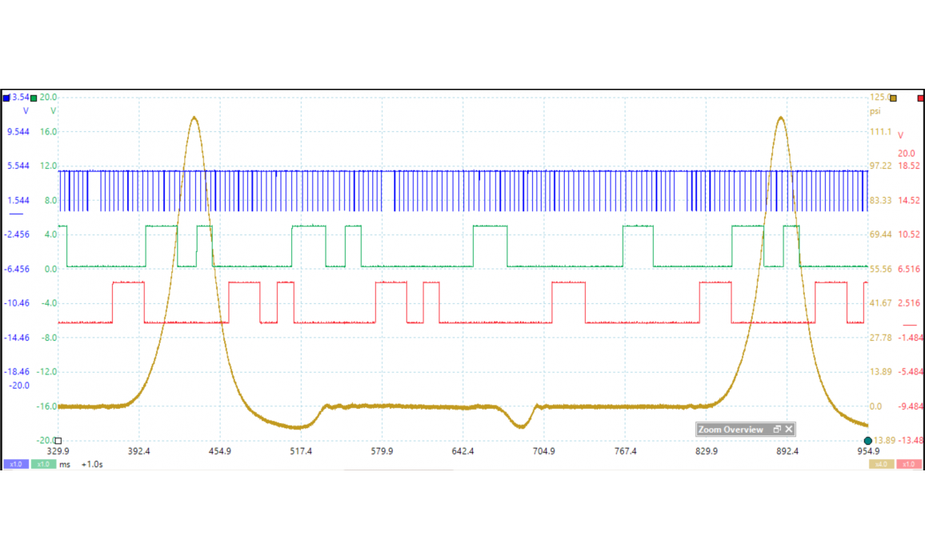Click the Zoom Overview title bar
Screen dimensions: 925x560
point(731,430)
